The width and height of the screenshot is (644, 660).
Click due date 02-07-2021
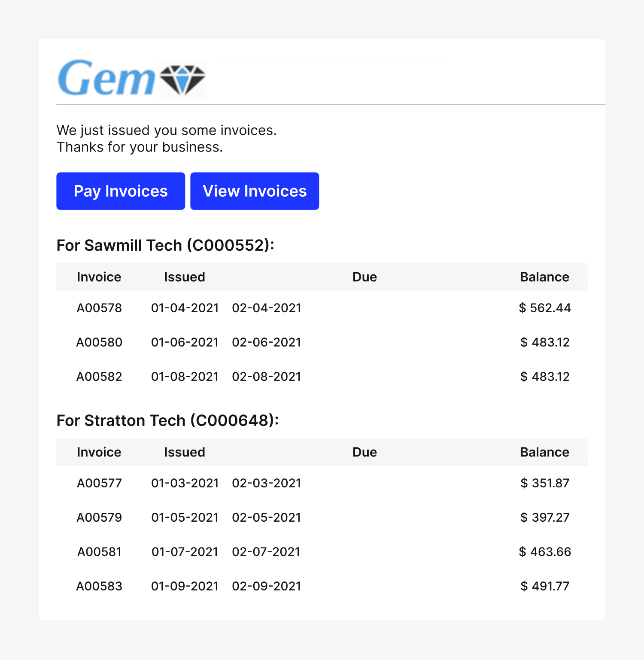[x=266, y=552]
